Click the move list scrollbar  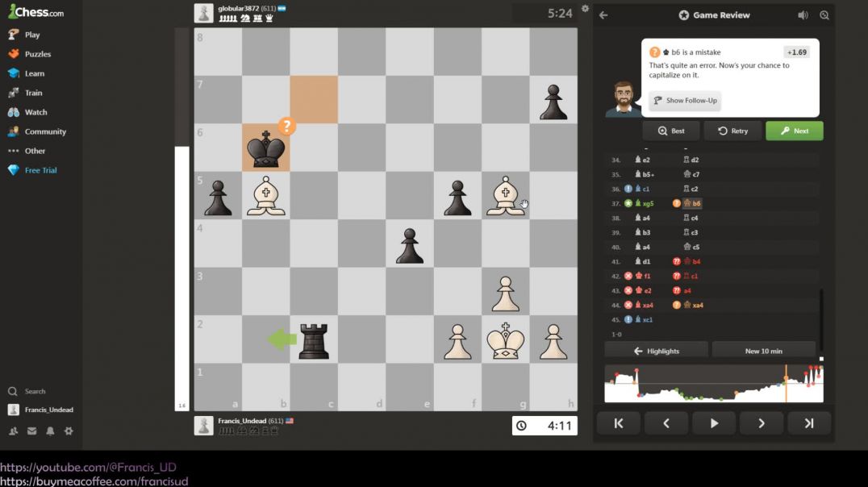coord(821,319)
